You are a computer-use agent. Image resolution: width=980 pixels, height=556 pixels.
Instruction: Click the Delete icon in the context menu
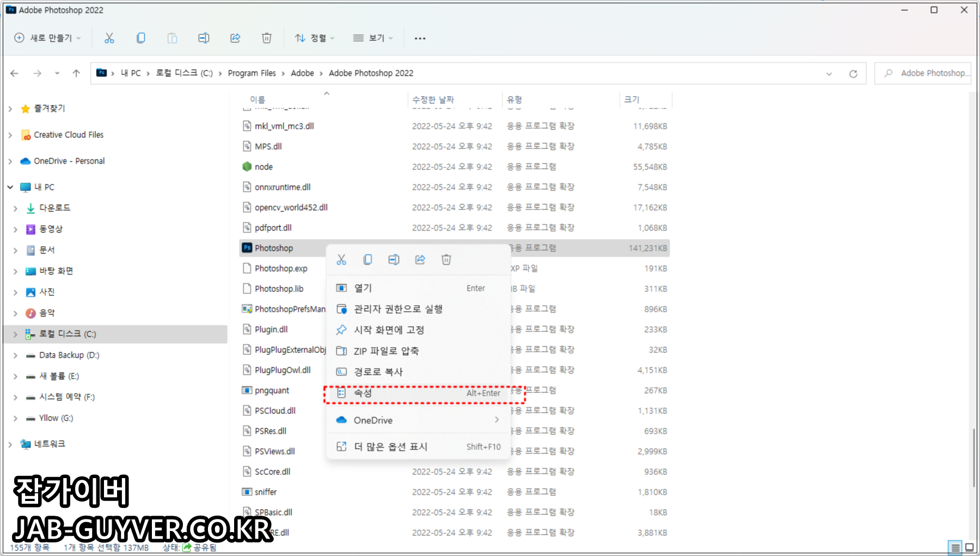coord(446,260)
